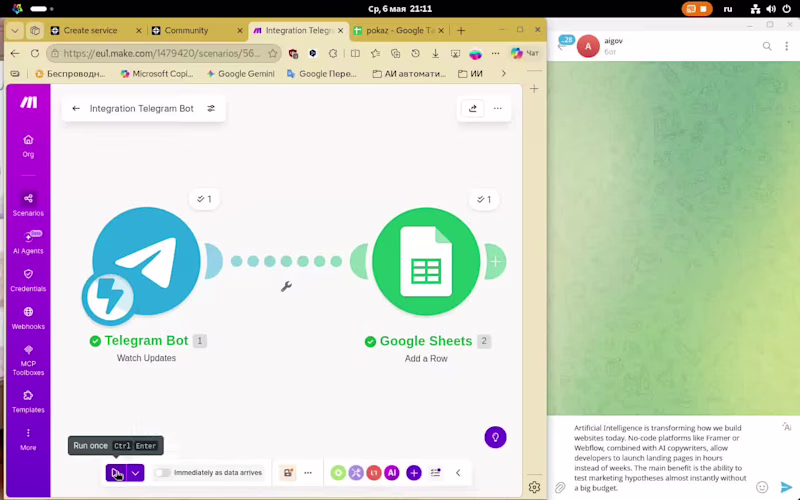Open scenario settings sliders beside the title
The height and width of the screenshot is (500, 800).
211,108
